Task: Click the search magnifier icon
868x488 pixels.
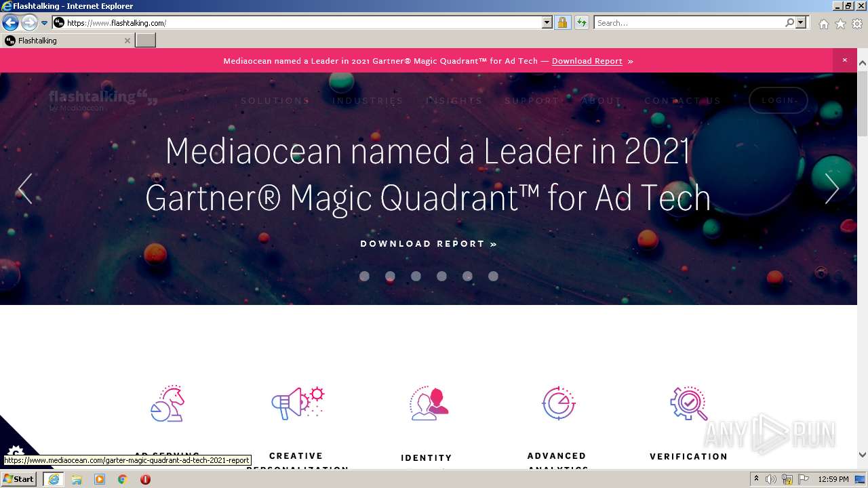Action: 789,23
